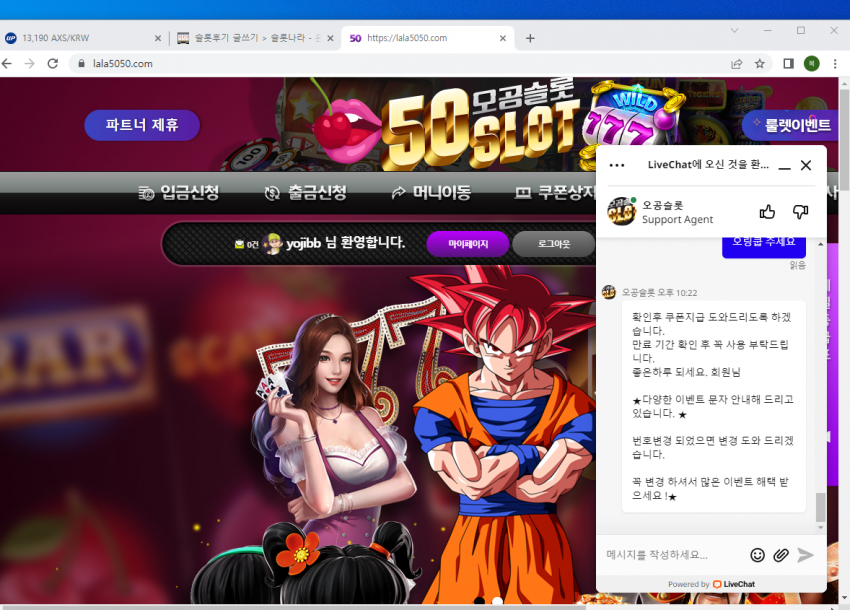Open the Chrome profile avatar
850x610 pixels.
tap(812, 64)
